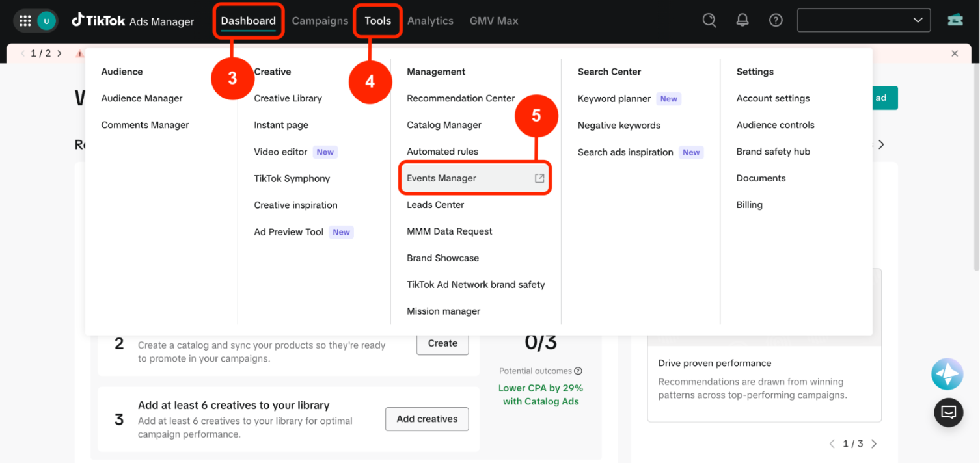Open Audience controls
Screen dimensions: 980x463
(x=775, y=125)
